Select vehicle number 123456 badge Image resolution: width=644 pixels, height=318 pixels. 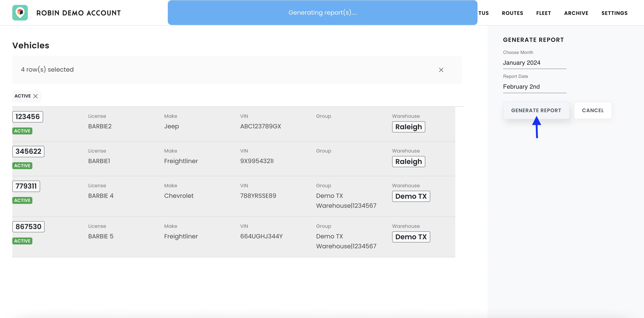tap(28, 117)
